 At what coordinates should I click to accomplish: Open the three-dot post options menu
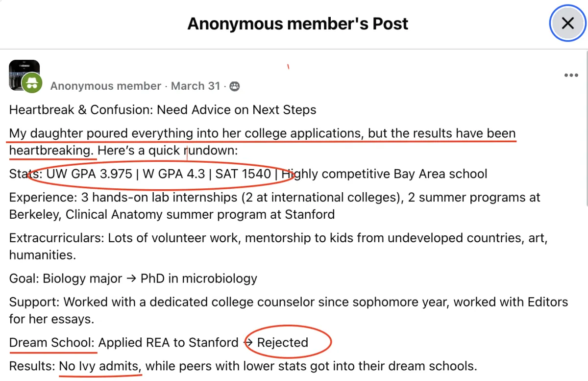click(x=571, y=76)
